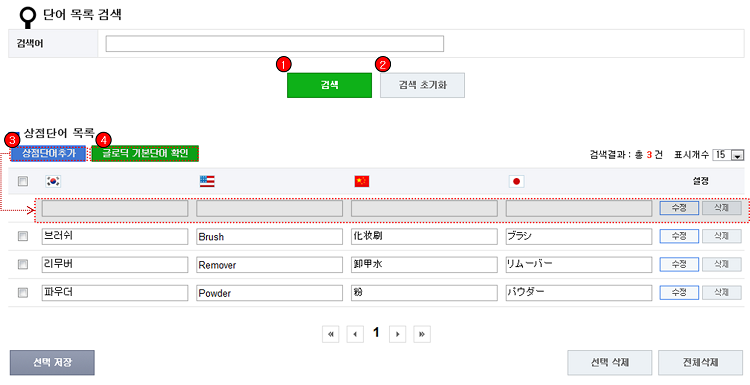Screen dimensions: 750x385
Task: Click the Korean field containing 파우더
Action: tap(115, 293)
